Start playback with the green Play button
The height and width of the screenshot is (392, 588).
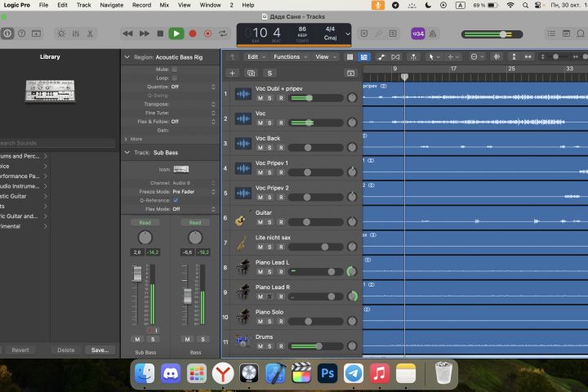point(176,33)
